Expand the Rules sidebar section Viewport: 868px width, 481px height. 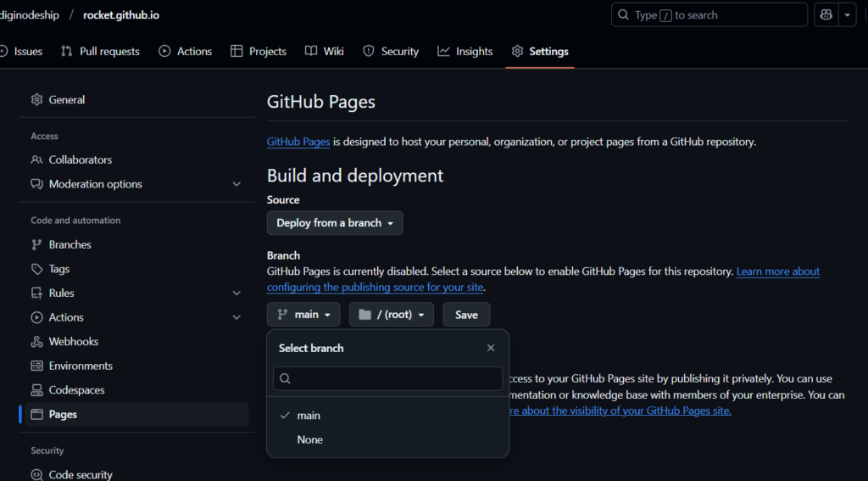click(x=236, y=293)
